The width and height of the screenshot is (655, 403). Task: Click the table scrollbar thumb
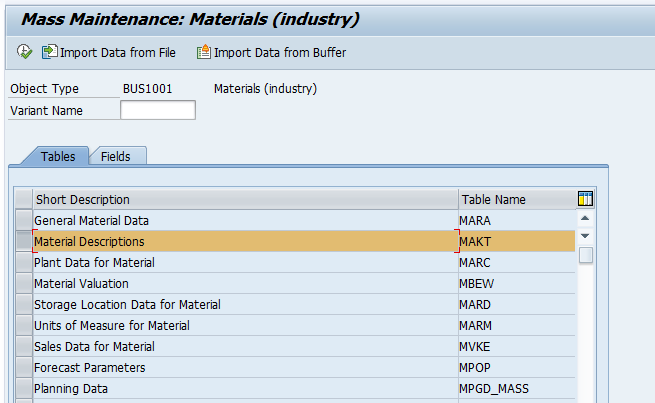585,255
